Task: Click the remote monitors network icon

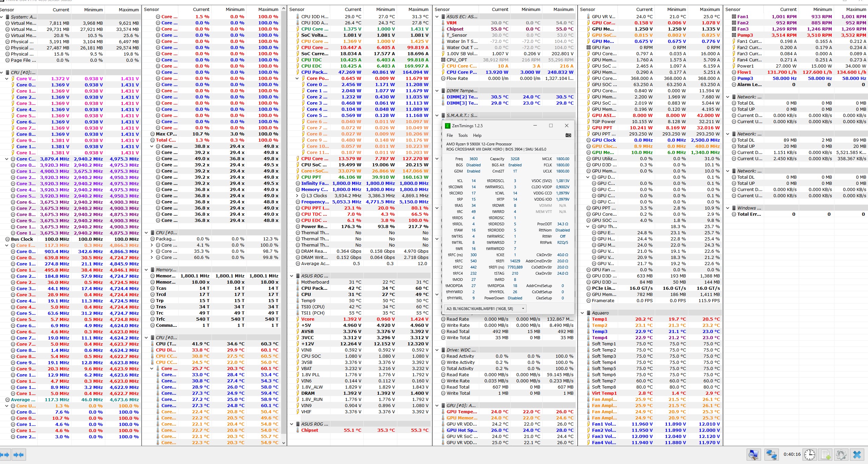Action: [771, 455]
